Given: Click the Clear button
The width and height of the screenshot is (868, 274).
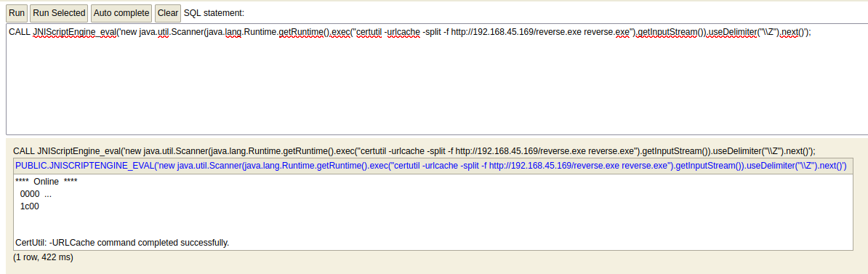Looking at the screenshot, I should click(x=168, y=13).
